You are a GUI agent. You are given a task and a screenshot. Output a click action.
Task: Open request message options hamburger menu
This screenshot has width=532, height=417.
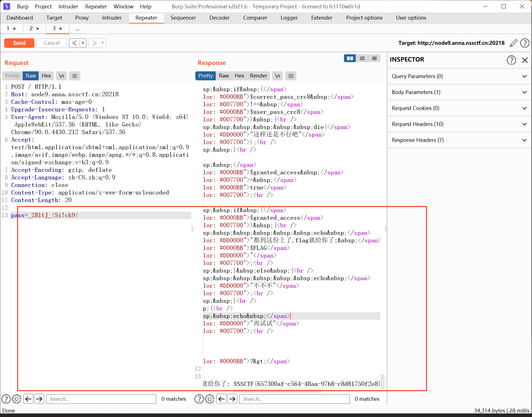[75, 76]
